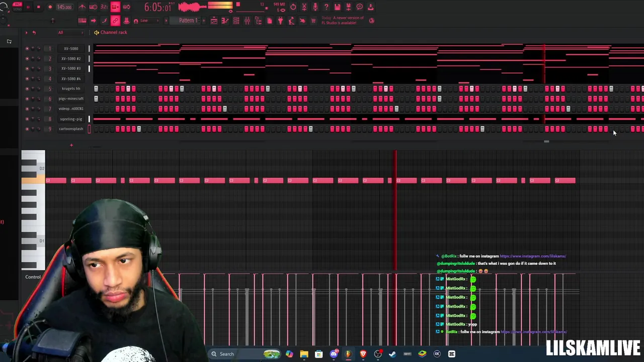Viewport: 644px width, 362px height.
Task: Pause playback with the pause button
Action: point(28,7)
